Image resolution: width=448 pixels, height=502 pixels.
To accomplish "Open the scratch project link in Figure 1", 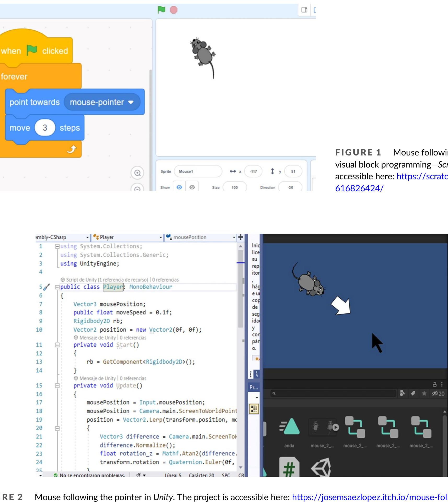I will pos(422,176).
